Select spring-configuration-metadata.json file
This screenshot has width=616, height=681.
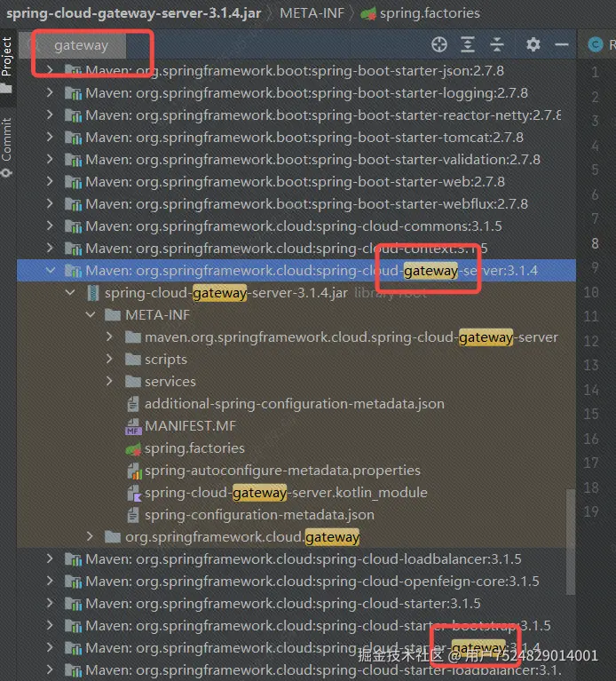(x=259, y=515)
